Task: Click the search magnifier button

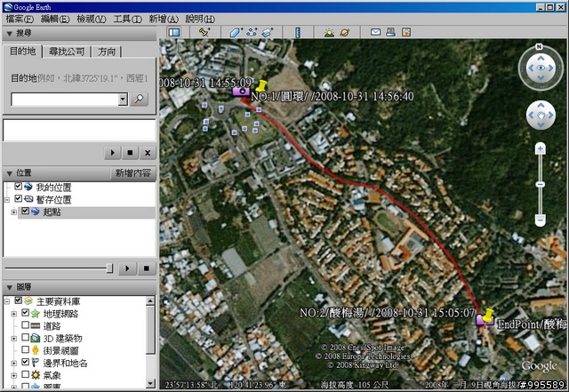Action: (139, 99)
